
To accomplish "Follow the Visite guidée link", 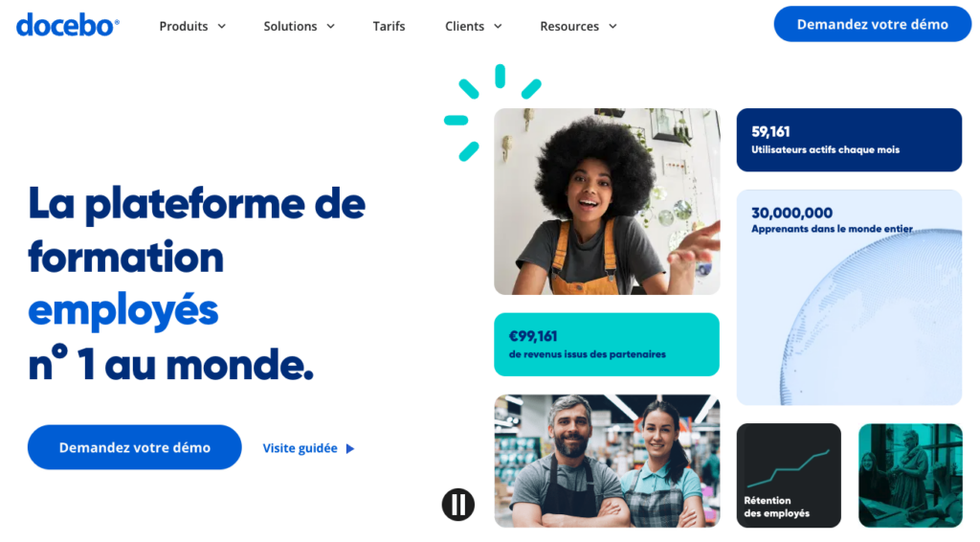I will [x=300, y=448].
